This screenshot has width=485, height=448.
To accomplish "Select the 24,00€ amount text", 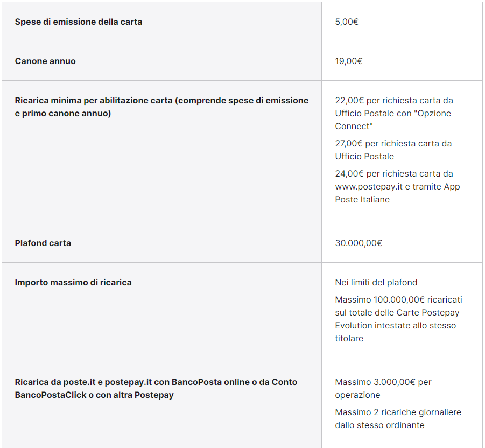I will pos(349,174).
